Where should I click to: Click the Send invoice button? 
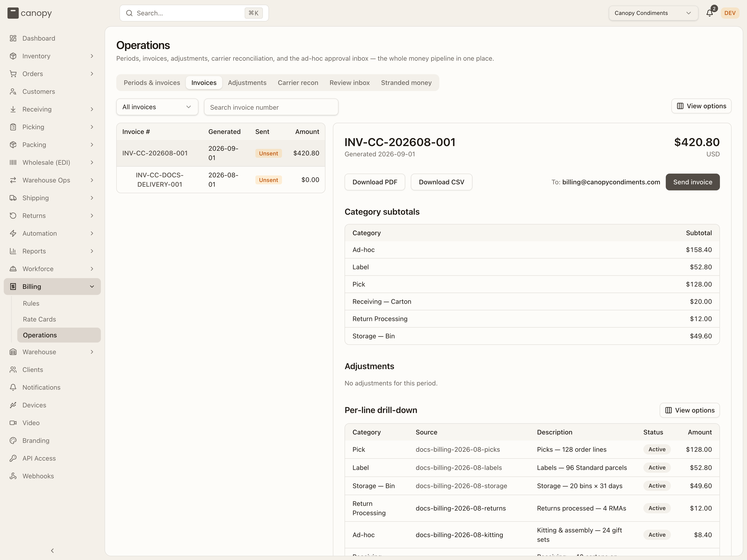click(693, 182)
